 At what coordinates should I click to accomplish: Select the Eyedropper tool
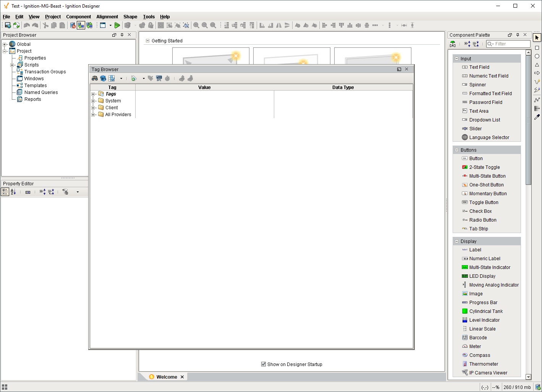[537, 117]
